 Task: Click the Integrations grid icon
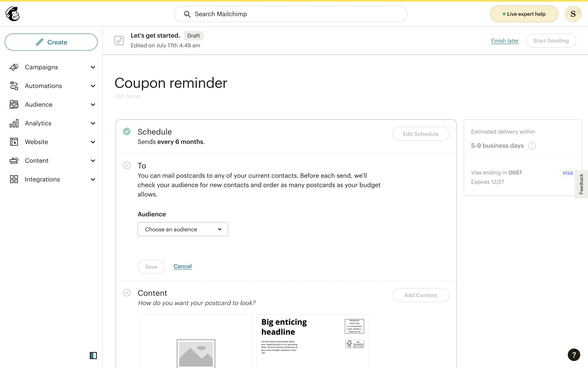pyautogui.click(x=14, y=179)
